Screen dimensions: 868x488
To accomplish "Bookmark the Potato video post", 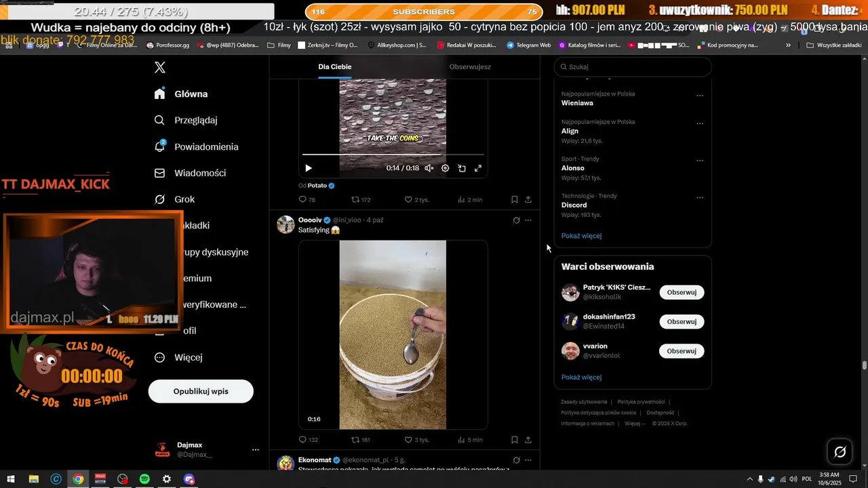I will [515, 200].
